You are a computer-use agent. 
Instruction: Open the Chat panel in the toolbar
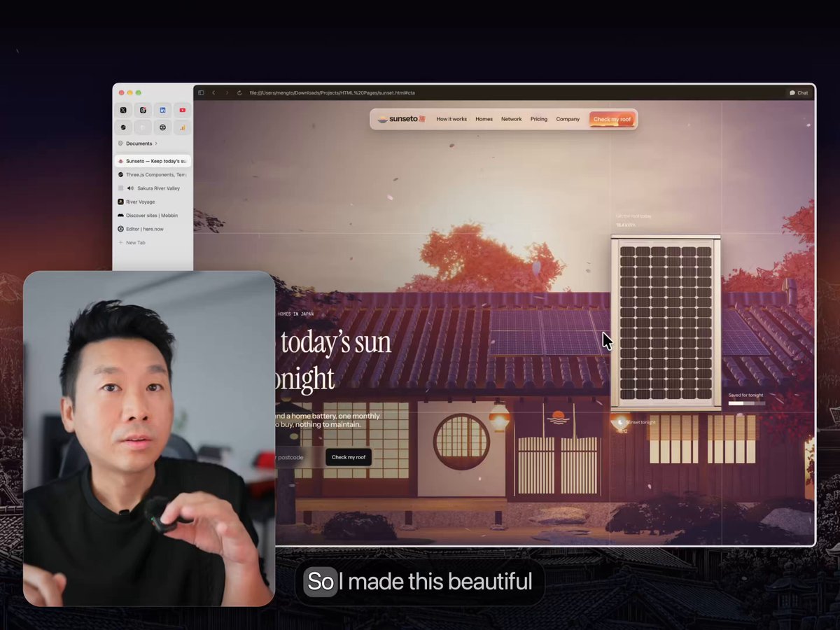799,92
